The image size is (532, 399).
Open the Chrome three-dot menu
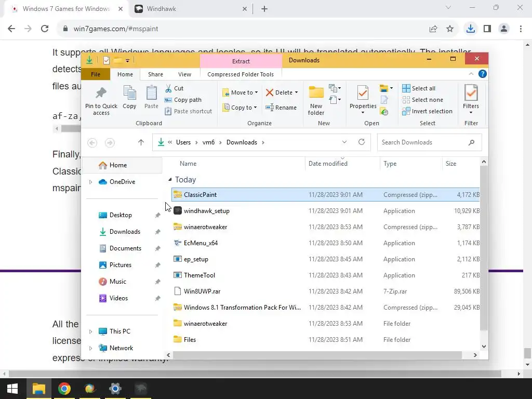coord(521,29)
